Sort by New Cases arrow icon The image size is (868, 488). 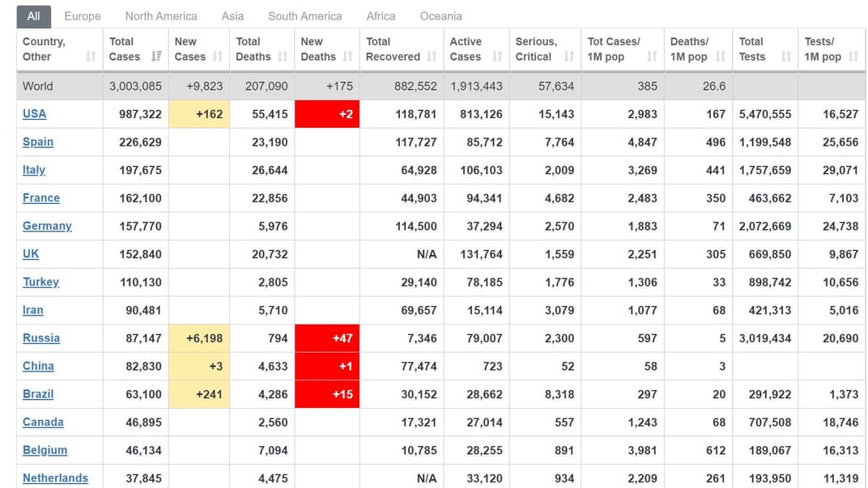tap(218, 57)
